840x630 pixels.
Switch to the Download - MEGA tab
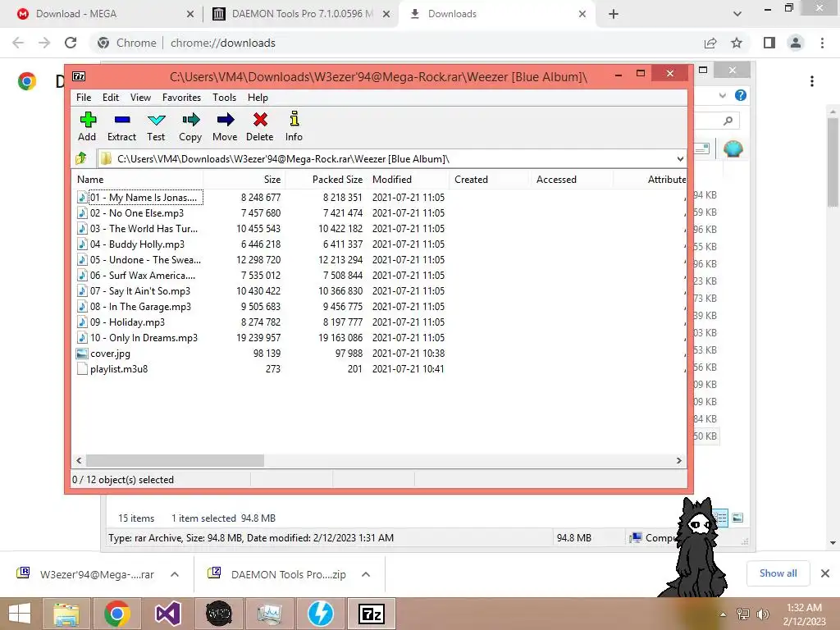[x=102, y=14]
